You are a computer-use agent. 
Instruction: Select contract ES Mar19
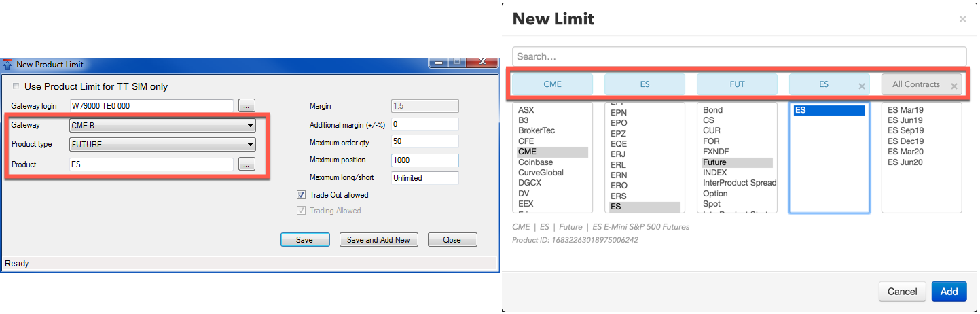(906, 109)
